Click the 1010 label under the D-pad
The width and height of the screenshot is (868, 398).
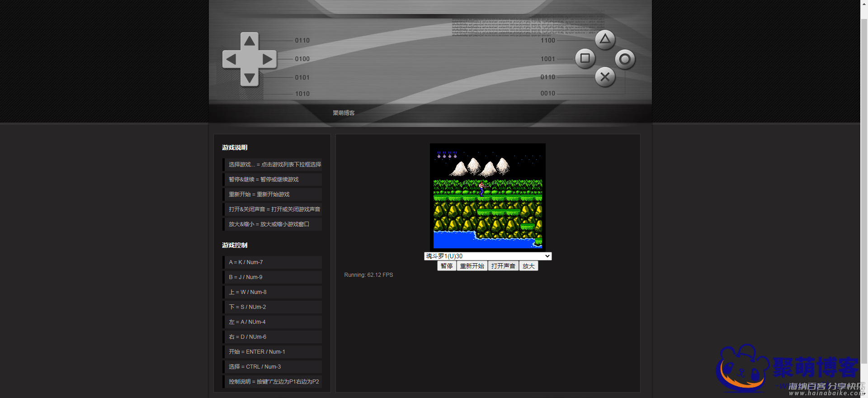pyautogui.click(x=302, y=94)
